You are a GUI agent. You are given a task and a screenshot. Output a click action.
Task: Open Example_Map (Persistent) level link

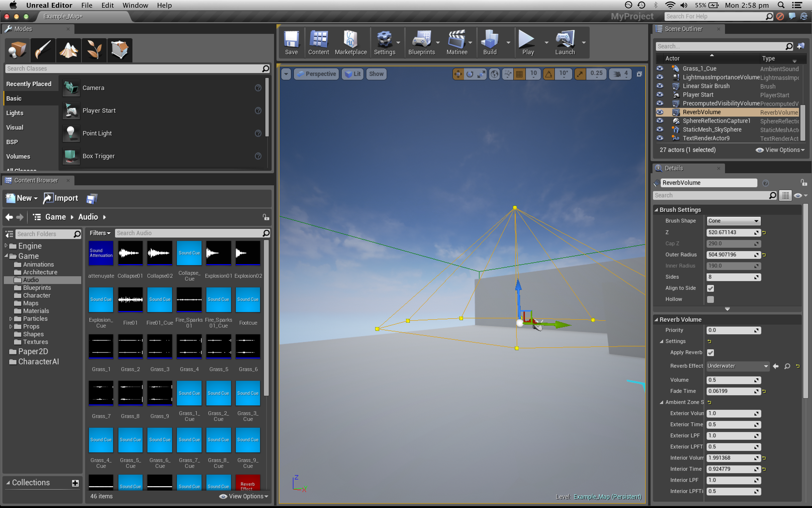click(607, 497)
